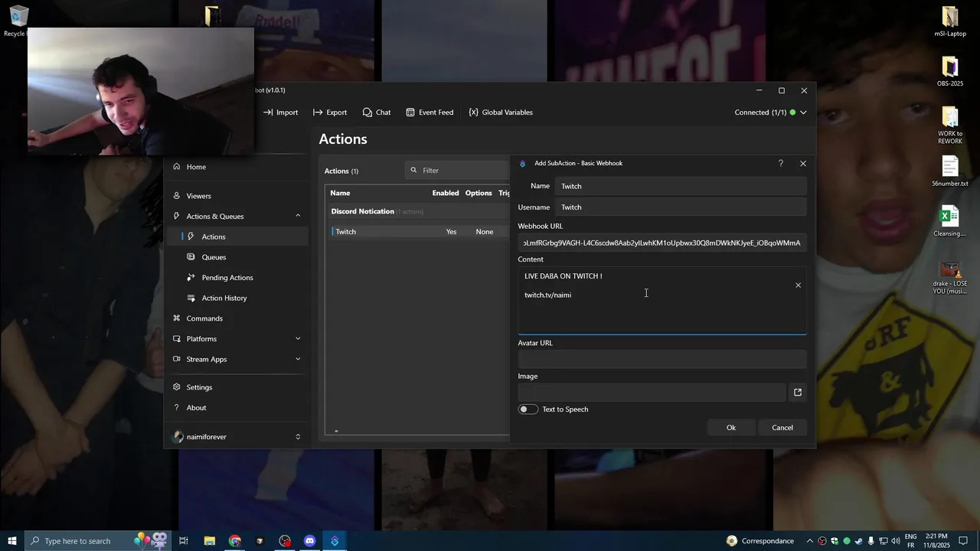
Task: Show hidden system tray icons
Action: click(809, 541)
